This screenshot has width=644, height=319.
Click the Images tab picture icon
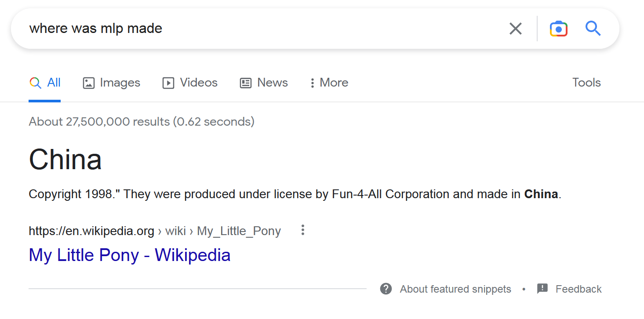click(89, 83)
